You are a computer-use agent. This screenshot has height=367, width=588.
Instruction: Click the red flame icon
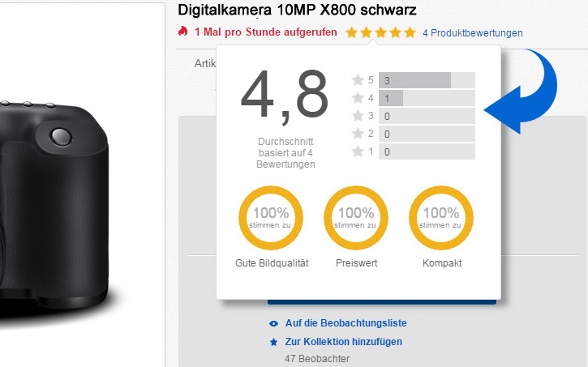click(x=183, y=32)
